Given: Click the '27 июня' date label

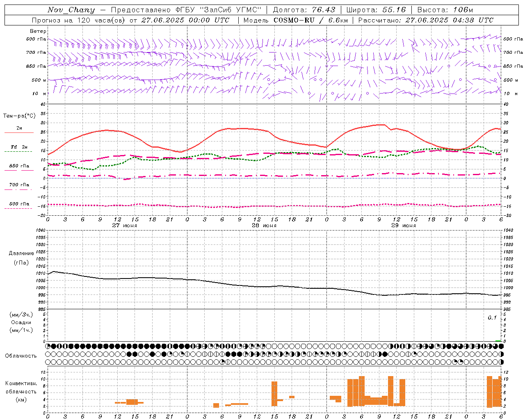Looking at the screenshot, I should [125, 226].
